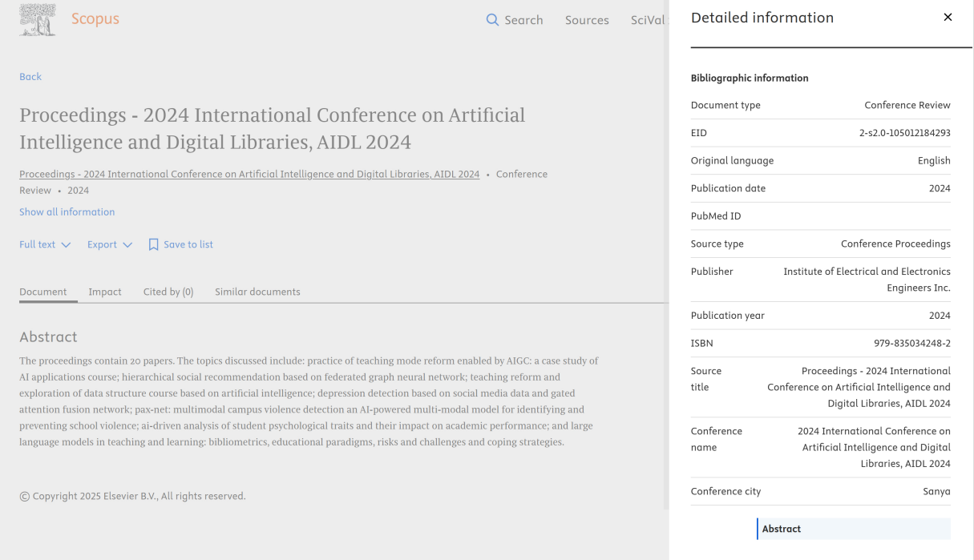The height and width of the screenshot is (560, 974).
Task: Switch to the Cited by (0) tab
Action: click(168, 292)
